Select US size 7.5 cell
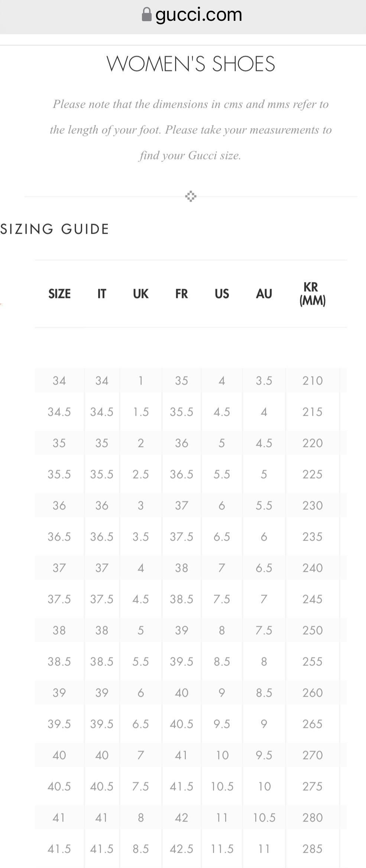 pos(222,599)
